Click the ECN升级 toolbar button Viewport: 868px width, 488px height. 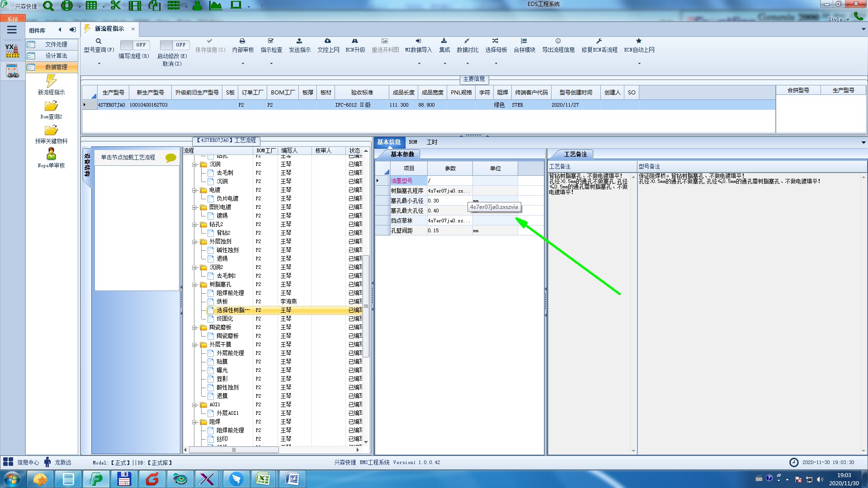355,45
